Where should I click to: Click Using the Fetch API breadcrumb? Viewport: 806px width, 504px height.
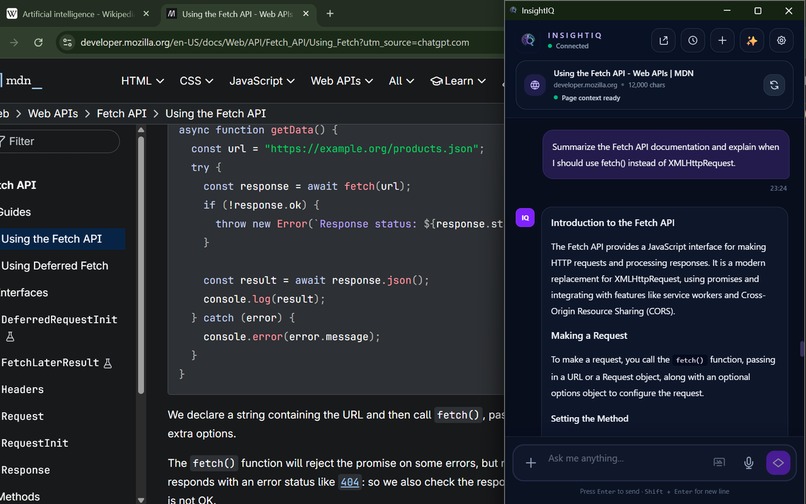click(215, 114)
